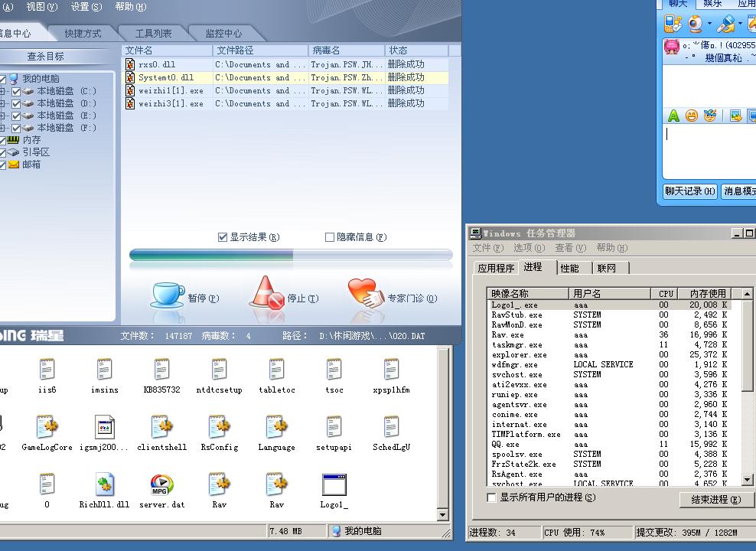Screen dimensions: 756x551
Task: Select the iis6 file icon
Action: [47, 370]
